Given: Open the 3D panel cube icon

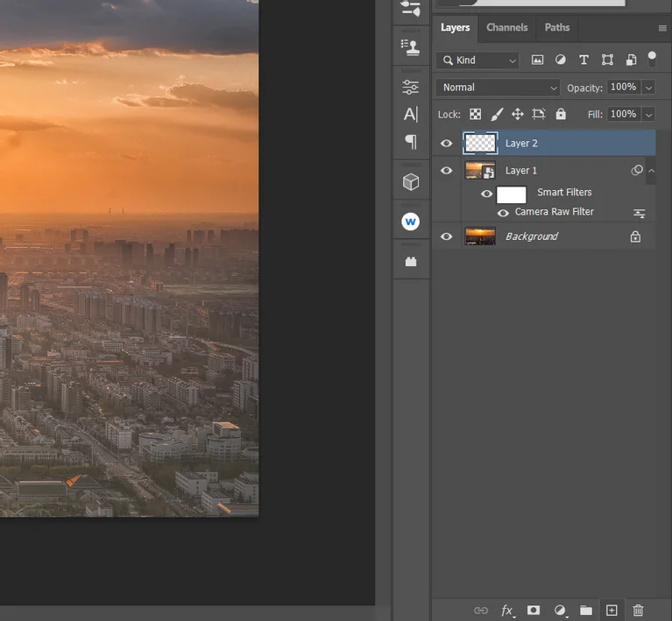Looking at the screenshot, I should [410, 181].
